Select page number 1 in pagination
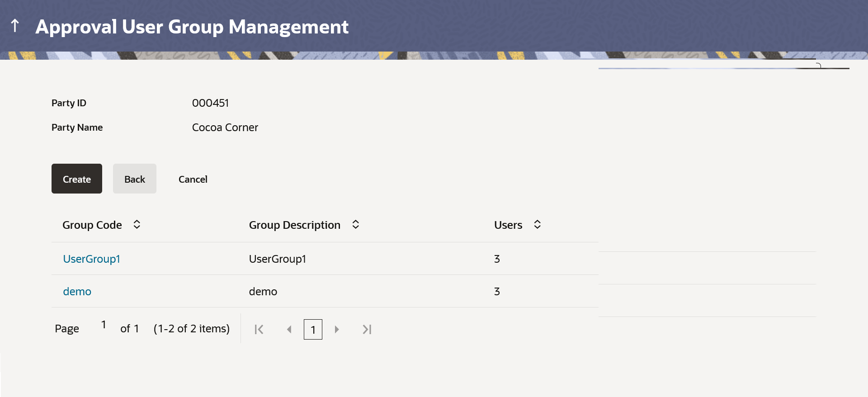Viewport: 868px width, 397px height. [x=313, y=329]
